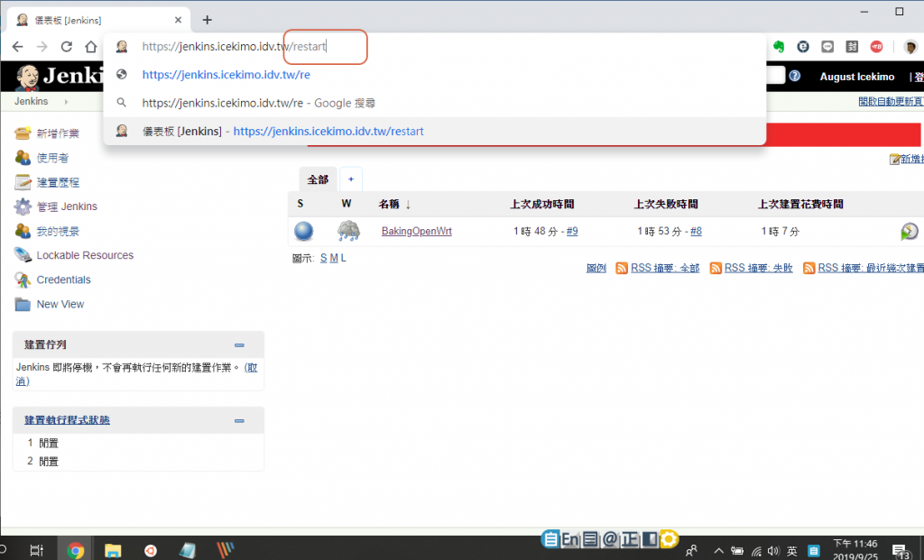Open Task View on the taskbar

pyautogui.click(x=36, y=551)
